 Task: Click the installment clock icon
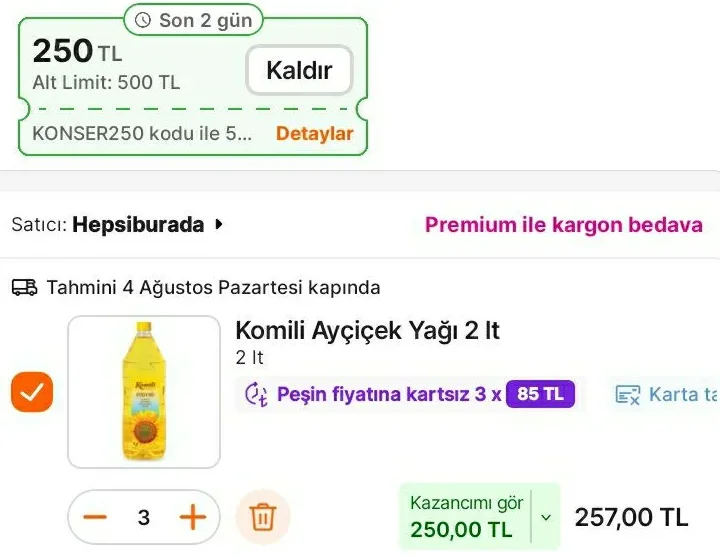[x=256, y=394]
